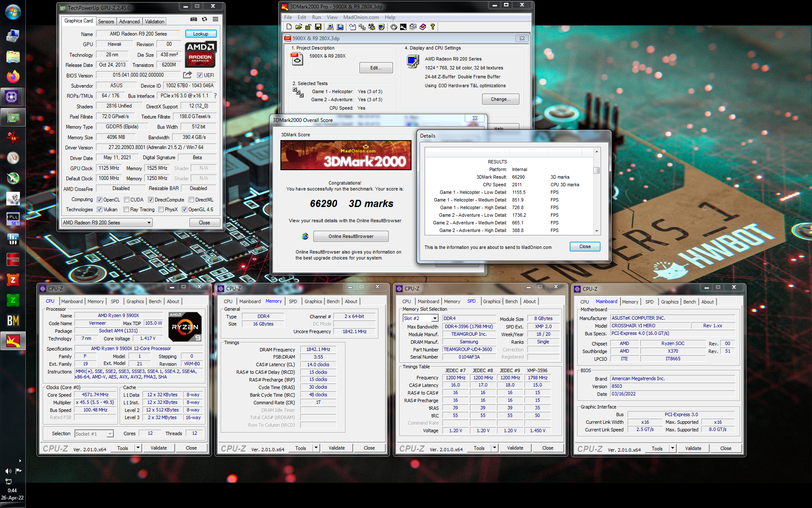Click the GPU-Z refresh icon
Viewport: 812px width, 508px height.
tap(205, 19)
